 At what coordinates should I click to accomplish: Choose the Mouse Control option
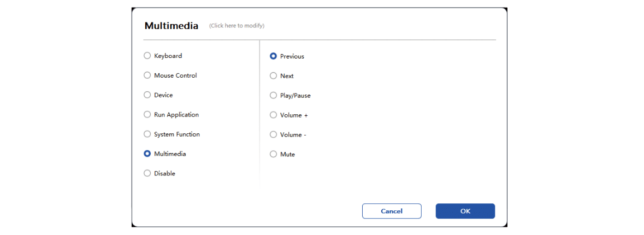click(x=147, y=75)
